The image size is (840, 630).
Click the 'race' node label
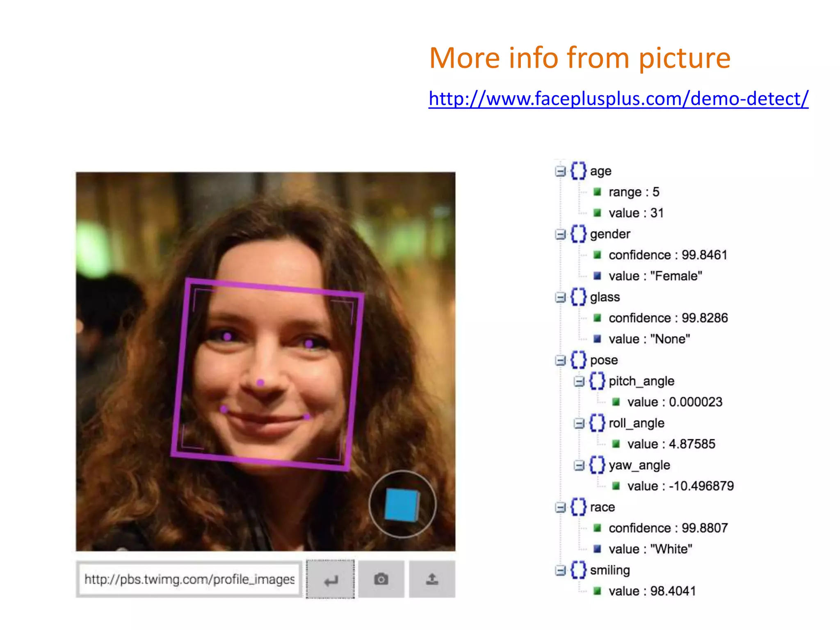point(602,507)
